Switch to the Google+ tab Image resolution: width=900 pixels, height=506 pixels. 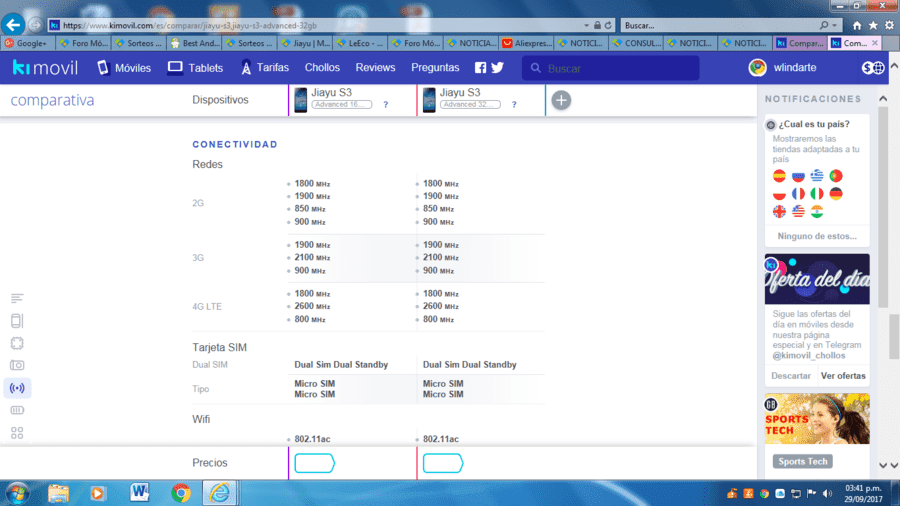pyautogui.click(x=29, y=43)
